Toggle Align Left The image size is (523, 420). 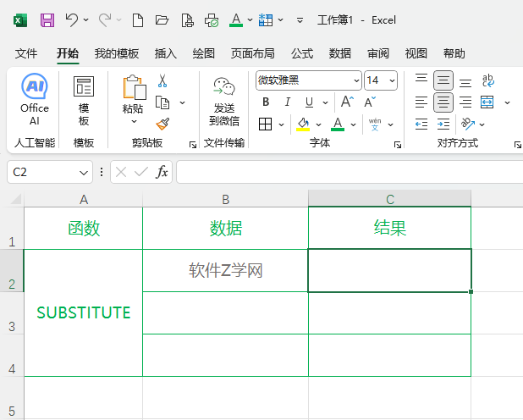(421, 102)
